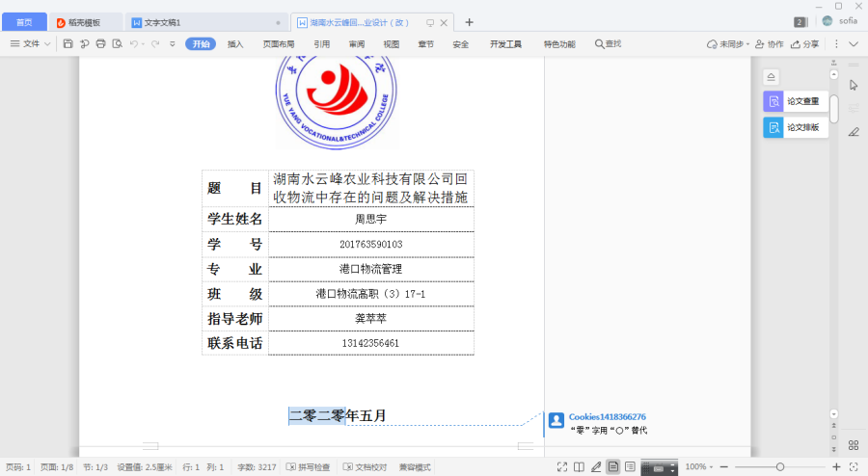The width and height of the screenshot is (868, 476).
Task: Open the settings sliders icon in sidebar
Action: (x=854, y=108)
